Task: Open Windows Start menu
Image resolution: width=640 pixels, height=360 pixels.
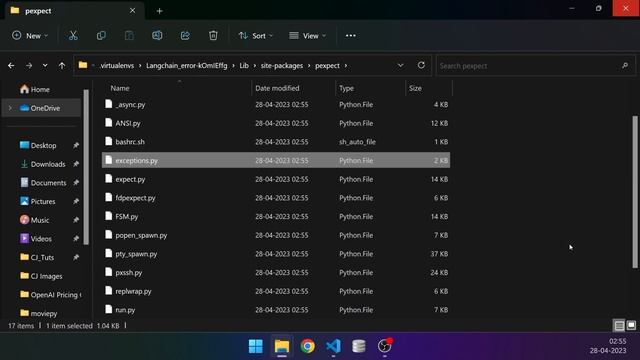Action: [256, 346]
